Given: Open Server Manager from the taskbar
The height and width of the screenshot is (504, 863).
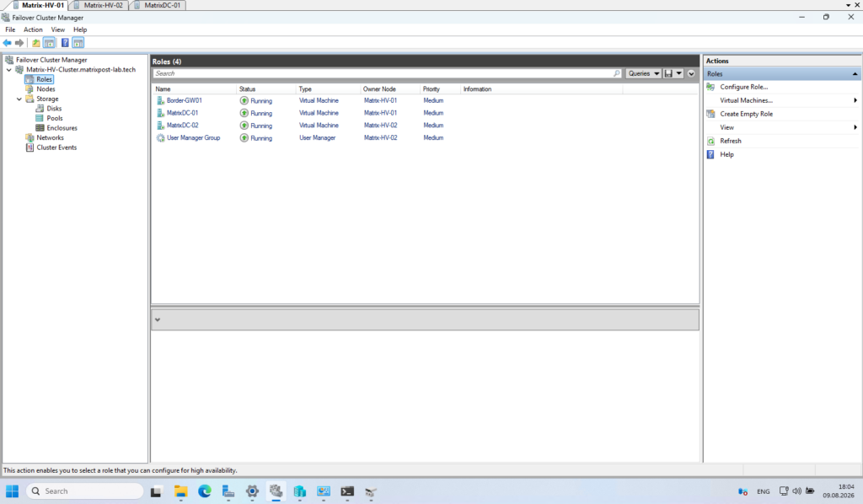Looking at the screenshot, I should point(228,491).
